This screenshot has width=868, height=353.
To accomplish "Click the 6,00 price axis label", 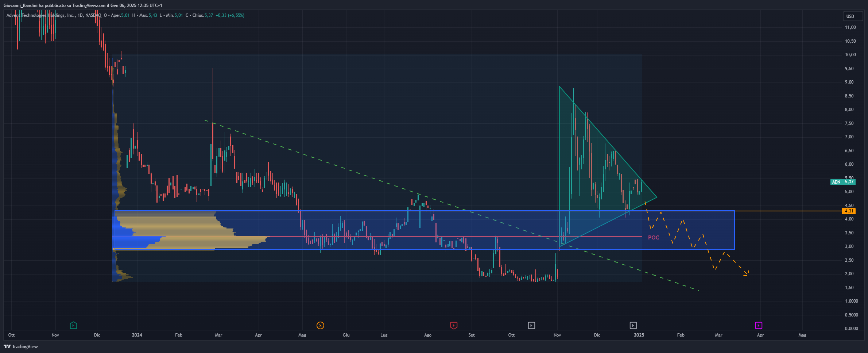I will (x=849, y=164).
